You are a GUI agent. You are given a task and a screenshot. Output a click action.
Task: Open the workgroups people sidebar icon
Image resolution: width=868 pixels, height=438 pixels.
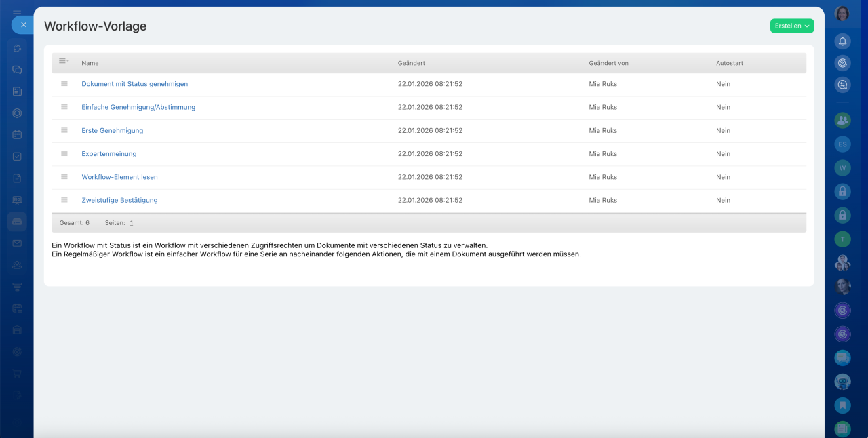point(17,265)
